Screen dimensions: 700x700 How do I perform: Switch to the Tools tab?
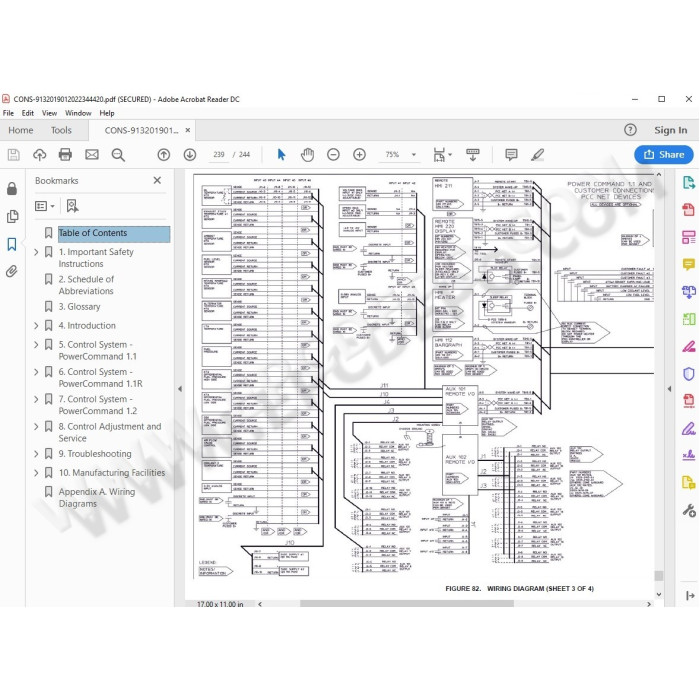point(61,130)
